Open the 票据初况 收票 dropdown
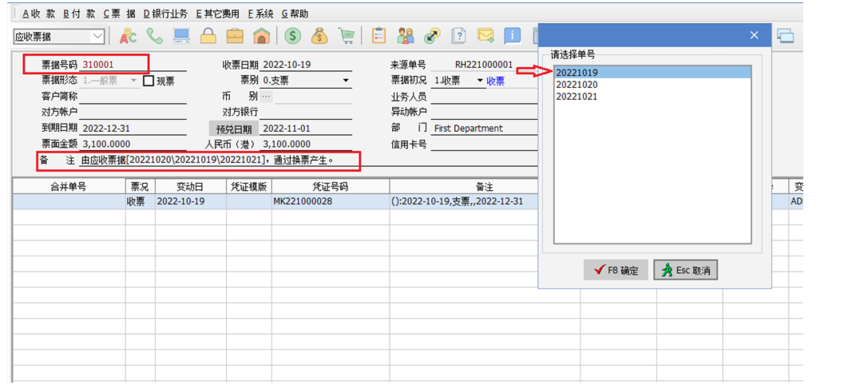The height and width of the screenshot is (385, 860). pos(480,81)
